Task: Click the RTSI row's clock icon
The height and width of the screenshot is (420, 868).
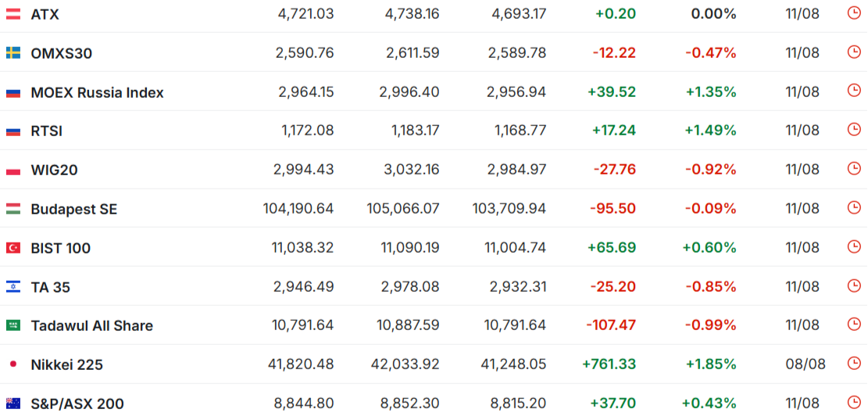Action: (x=854, y=129)
